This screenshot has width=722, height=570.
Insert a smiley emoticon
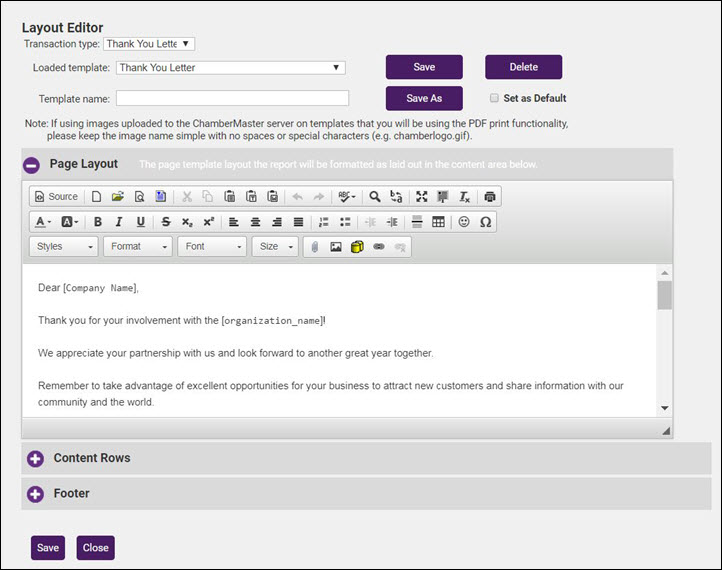click(x=464, y=222)
